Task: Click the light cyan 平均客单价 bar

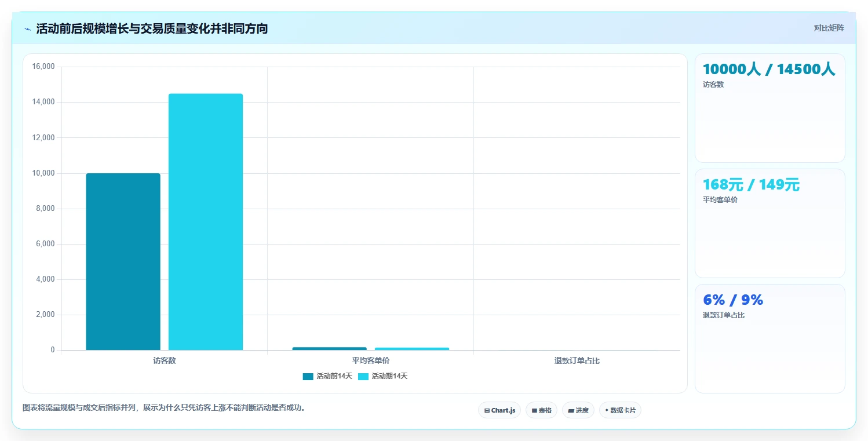Action: pyautogui.click(x=412, y=349)
